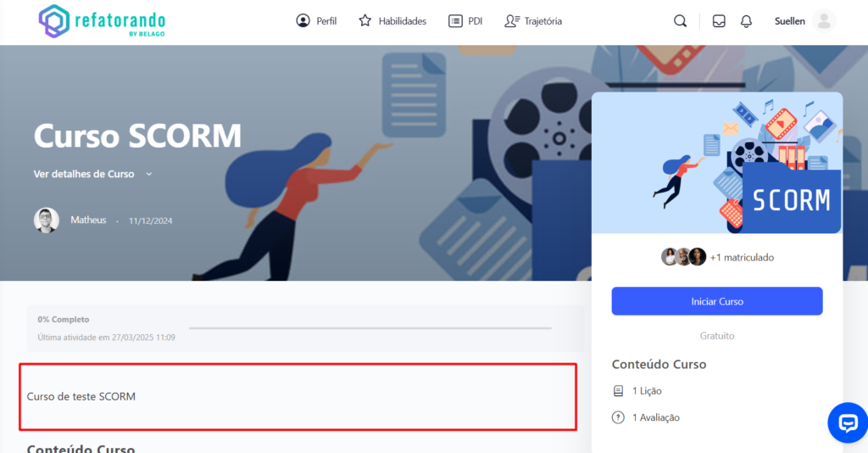Open the notifications bell icon

[x=746, y=21]
